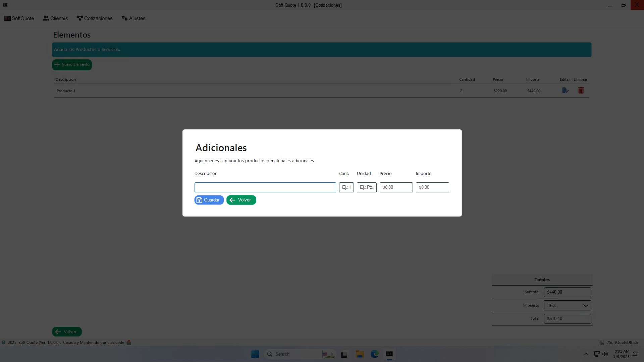This screenshot has height=362, width=644.
Task: Click the edit icon for Producto 1
Action: (565, 90)
